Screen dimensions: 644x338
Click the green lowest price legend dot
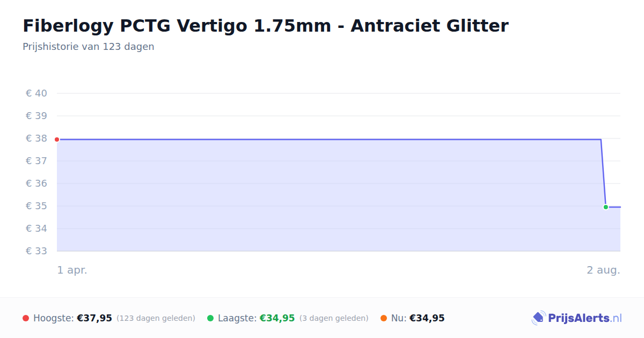point(210,318)
